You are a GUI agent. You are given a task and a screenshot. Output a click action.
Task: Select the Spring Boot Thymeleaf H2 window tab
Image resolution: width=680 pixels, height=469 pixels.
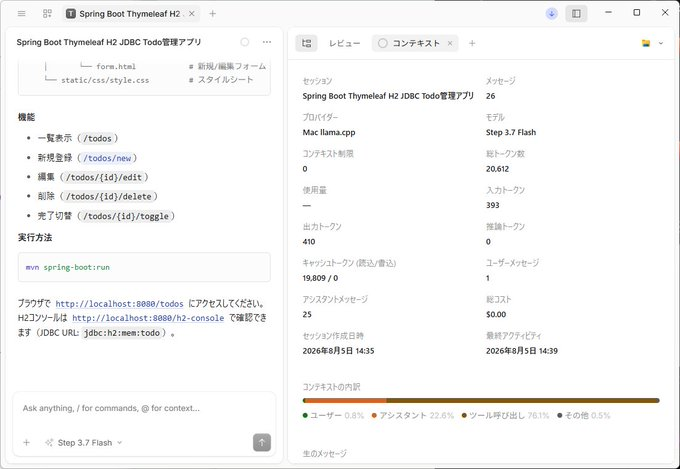pos(131,14)
